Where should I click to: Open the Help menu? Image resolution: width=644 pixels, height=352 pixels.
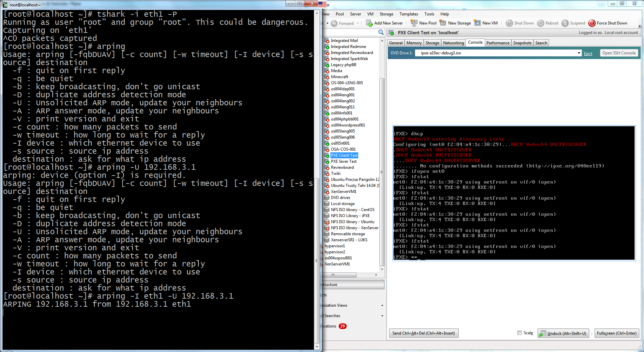(x=445, y=14)
